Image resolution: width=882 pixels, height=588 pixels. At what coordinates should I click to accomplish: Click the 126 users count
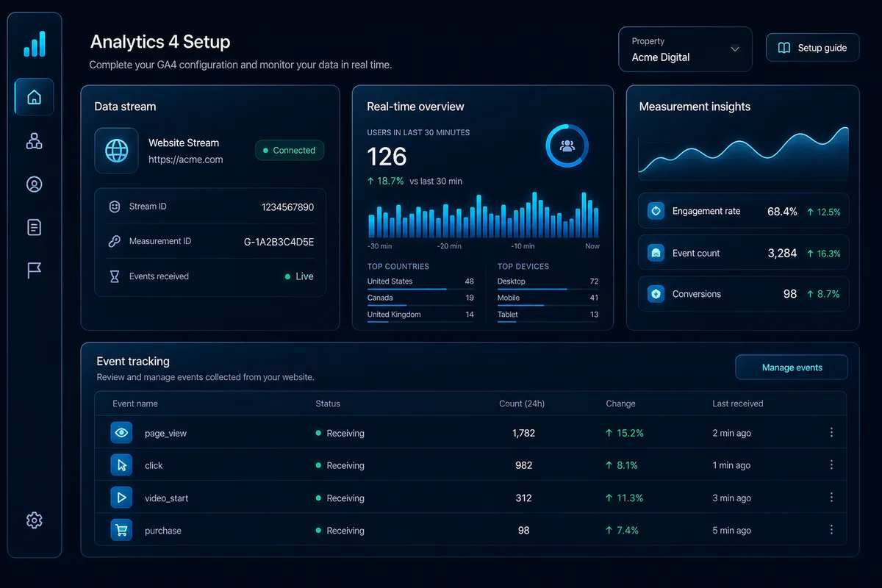(387, 157)
